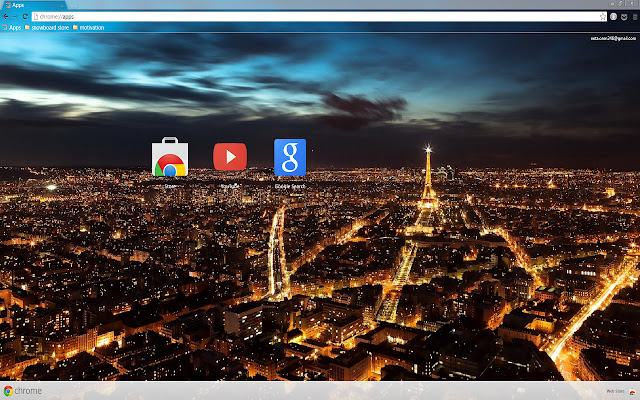Minimize the Chrome window

click(613, 3)
